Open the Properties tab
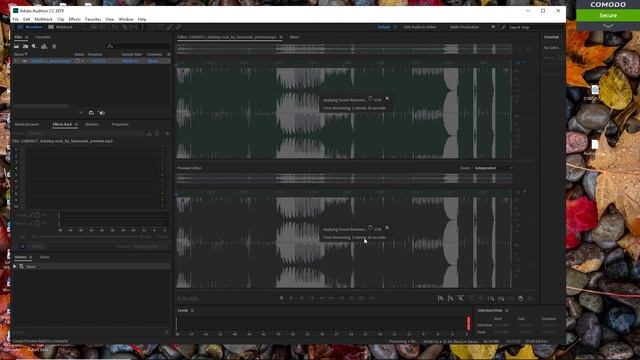The image size is (640, 360). (120, 124)
